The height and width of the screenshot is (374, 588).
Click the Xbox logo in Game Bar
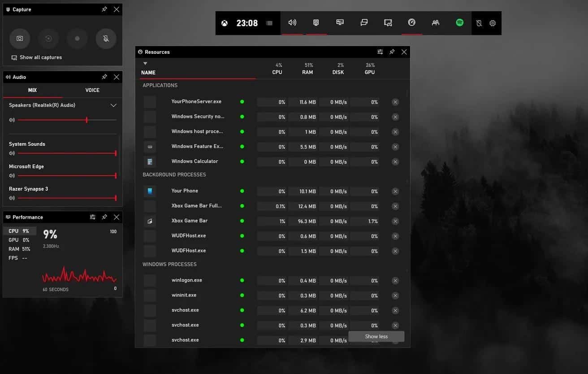[x=225, y=23]
